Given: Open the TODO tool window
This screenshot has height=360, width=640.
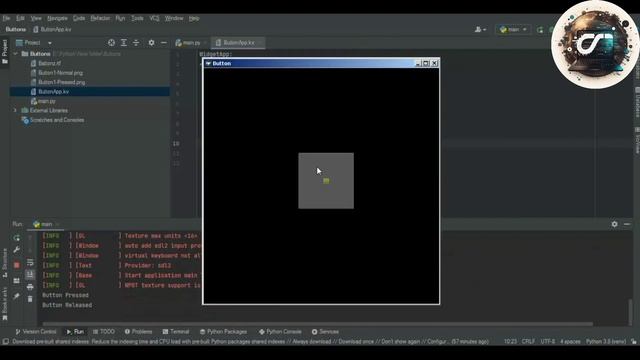Looking at the screenshot, I should pos(104,332).
